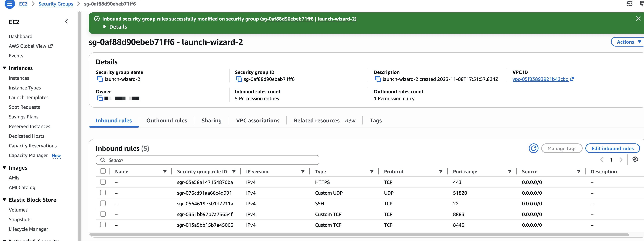The image size is (644, 241).
Task: Open Lifecycle Manager in the sidebar
Action: coord(28,229)
